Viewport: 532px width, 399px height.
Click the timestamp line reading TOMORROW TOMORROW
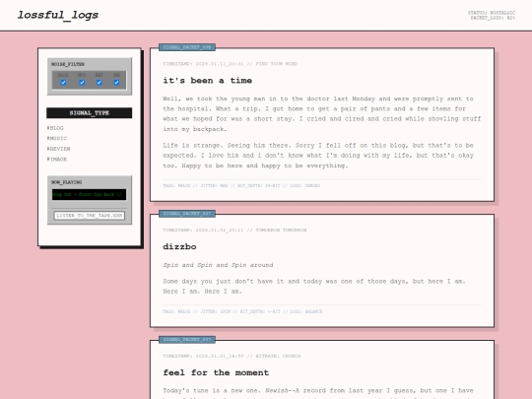click(x=234, y=230)
